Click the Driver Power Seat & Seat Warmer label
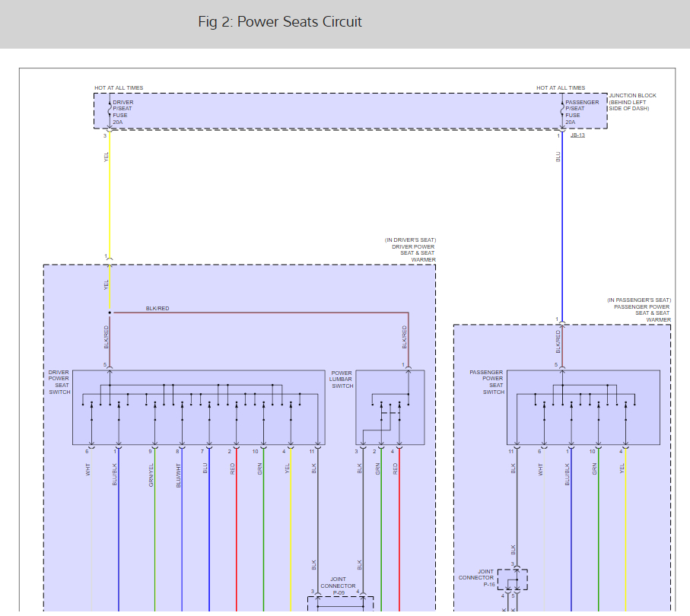 pos(413,249)
